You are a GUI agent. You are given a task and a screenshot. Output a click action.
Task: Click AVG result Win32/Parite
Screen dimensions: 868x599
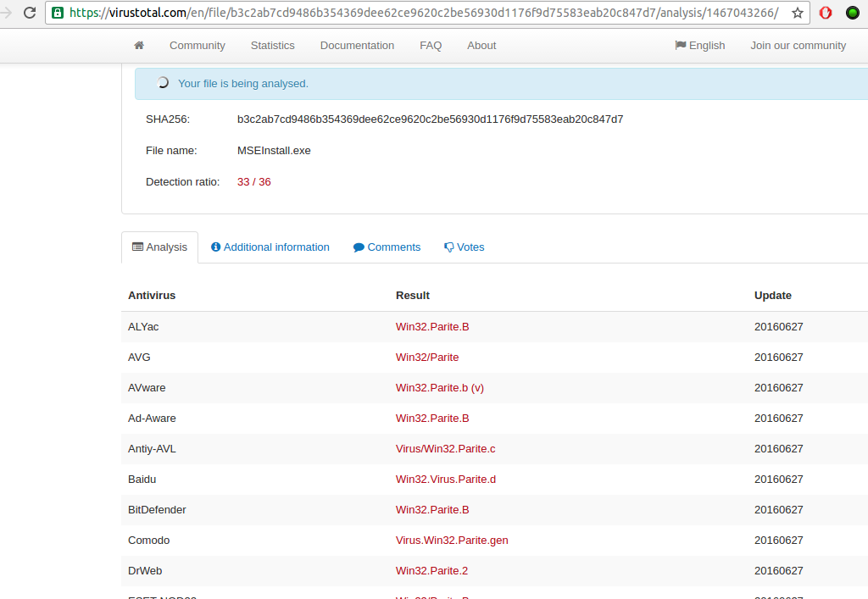pyautogui.click(x=427, y=358)
